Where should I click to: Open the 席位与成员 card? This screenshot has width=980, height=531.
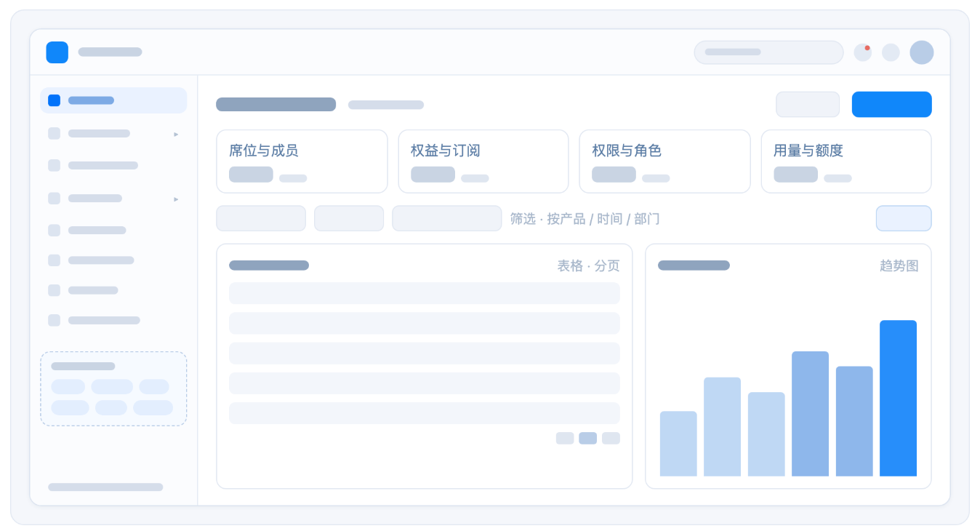(302, 161)
